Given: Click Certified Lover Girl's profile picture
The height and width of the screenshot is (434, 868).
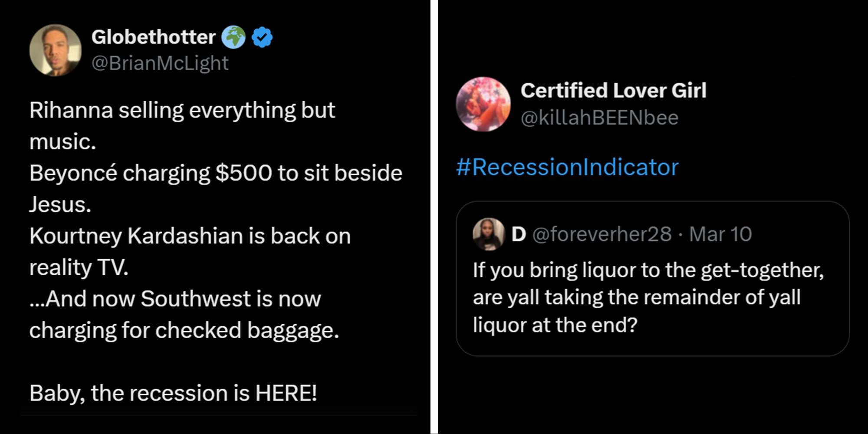Looking at the screenshot, I should (x=484, y=105).
